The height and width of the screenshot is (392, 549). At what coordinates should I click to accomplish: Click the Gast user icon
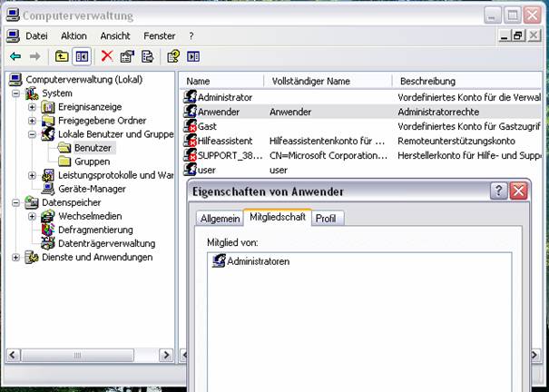coord(191,126)
